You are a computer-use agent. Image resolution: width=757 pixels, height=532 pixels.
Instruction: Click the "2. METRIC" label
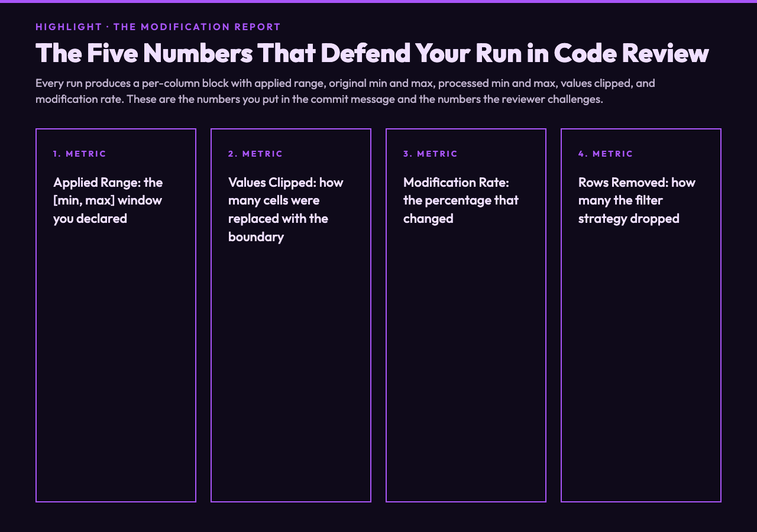[x=255, y=154]
